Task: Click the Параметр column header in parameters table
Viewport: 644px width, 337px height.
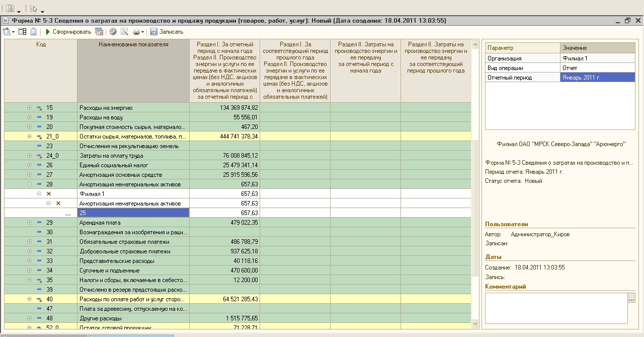Action: [x=523, y=48]
